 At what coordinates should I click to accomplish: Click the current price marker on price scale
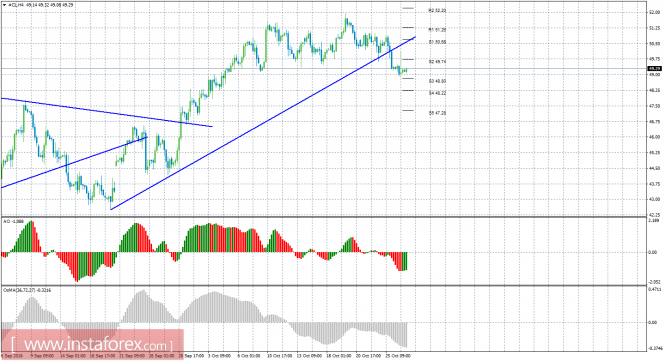point(654,68)
